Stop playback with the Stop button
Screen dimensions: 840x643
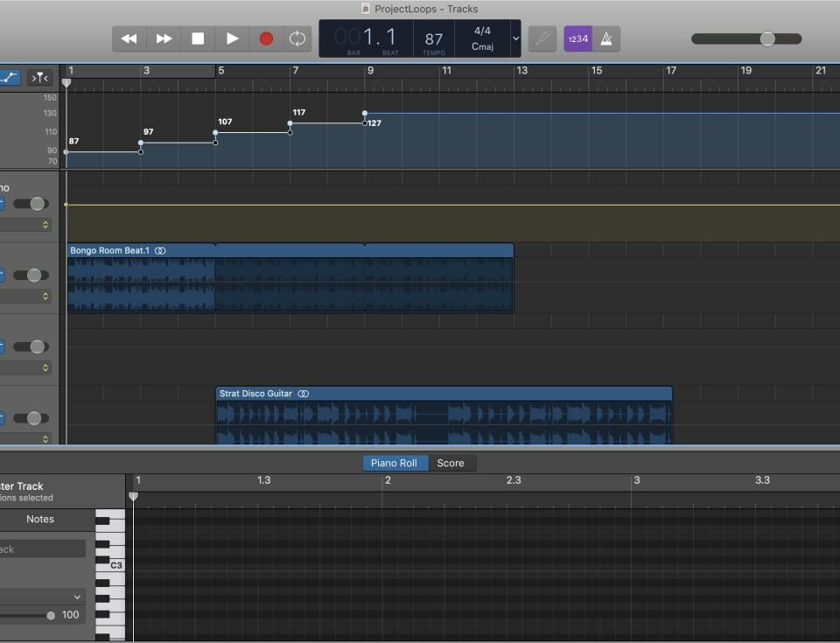(198, 38)
